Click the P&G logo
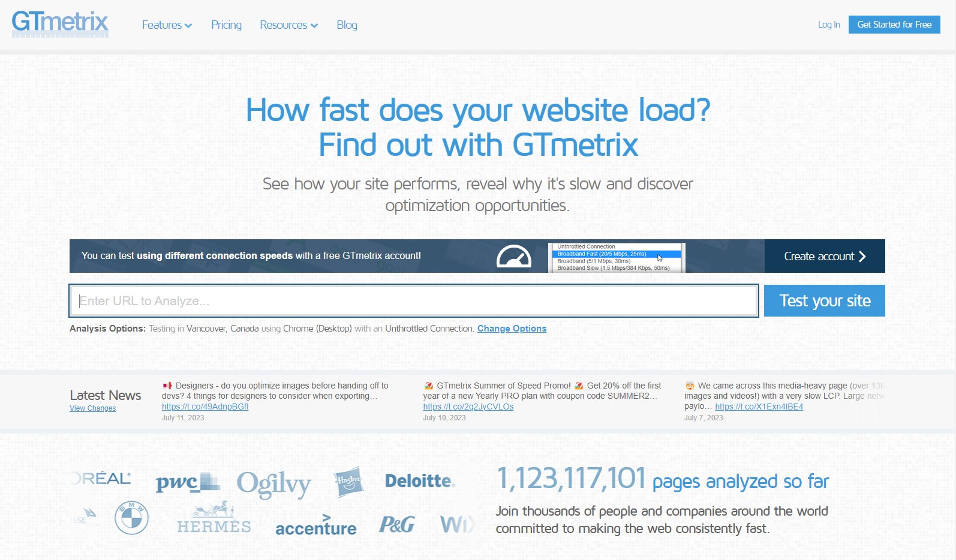The height and width of the screenshot is (560, 956). tap(396, 525)
